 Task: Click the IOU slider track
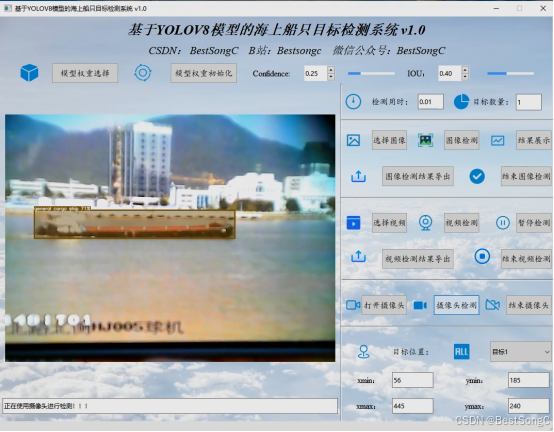point(511,73)
